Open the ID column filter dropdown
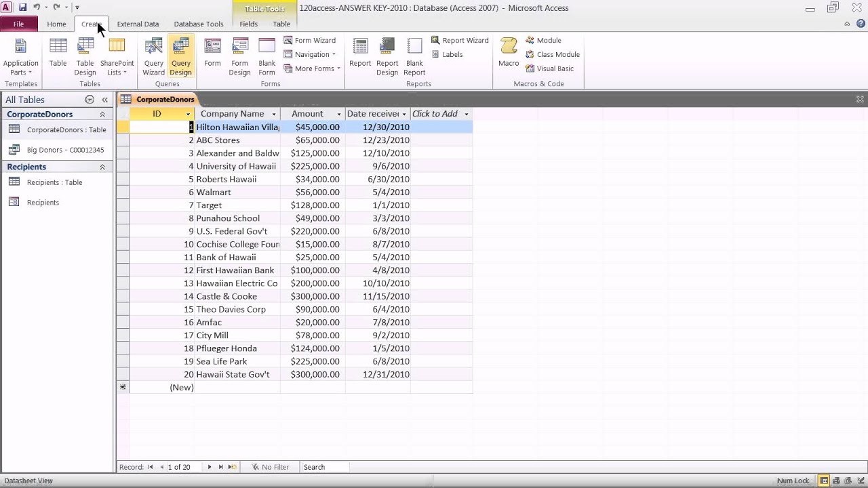This screenshot has height=488, width=868. coord(188,114)
